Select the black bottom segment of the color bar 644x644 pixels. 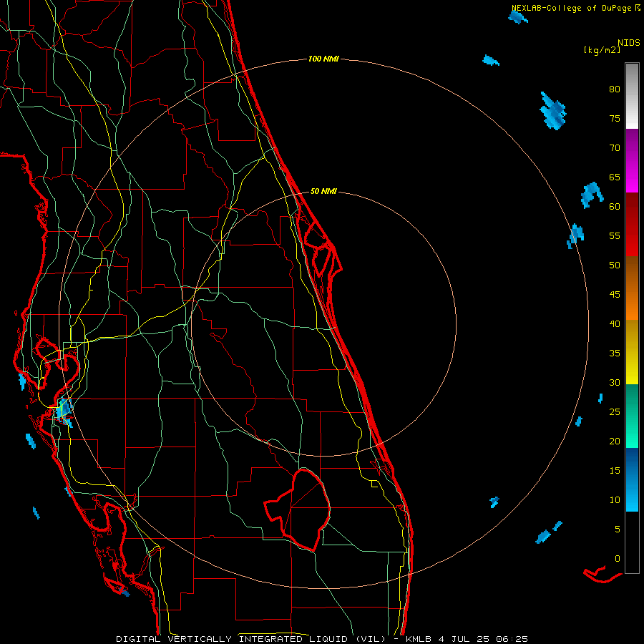[632, 542]
